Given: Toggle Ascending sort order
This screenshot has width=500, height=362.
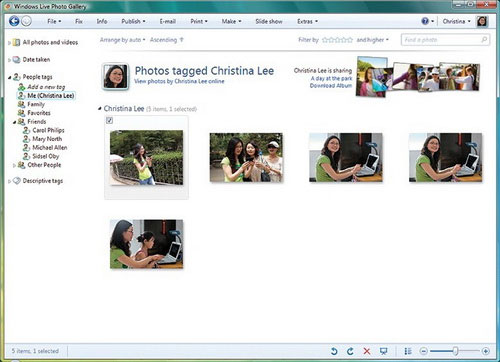Looking at the screenshot, I should click(167, 40).
